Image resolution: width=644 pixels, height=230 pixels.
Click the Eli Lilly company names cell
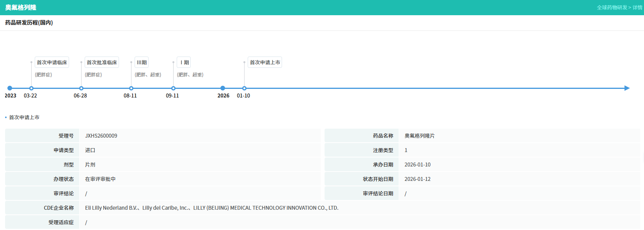(211, 208)
